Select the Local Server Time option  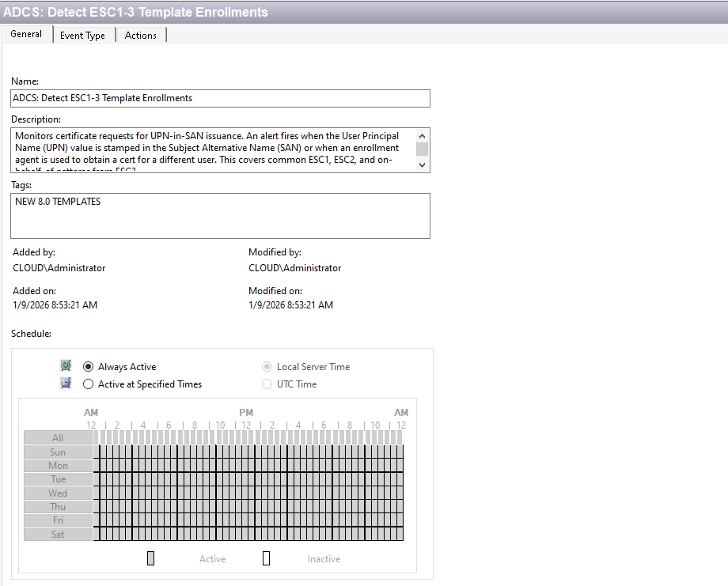(x=267, y=366)
